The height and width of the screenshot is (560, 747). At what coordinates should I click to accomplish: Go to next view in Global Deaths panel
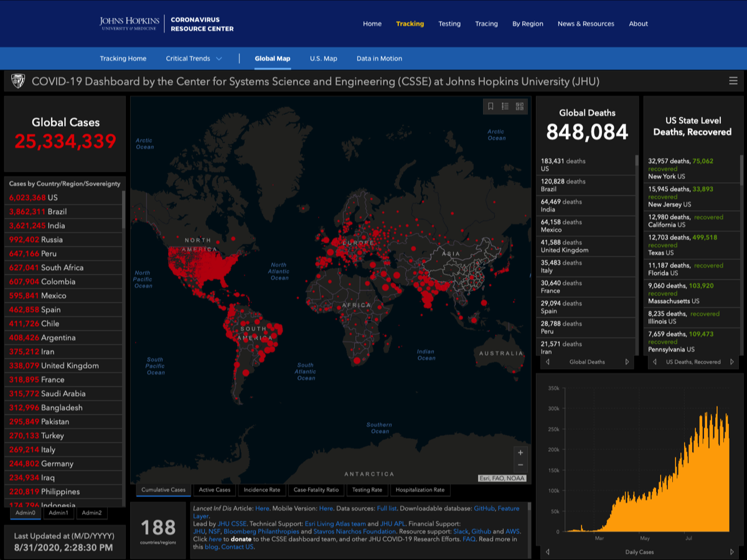tap(627, 362)
